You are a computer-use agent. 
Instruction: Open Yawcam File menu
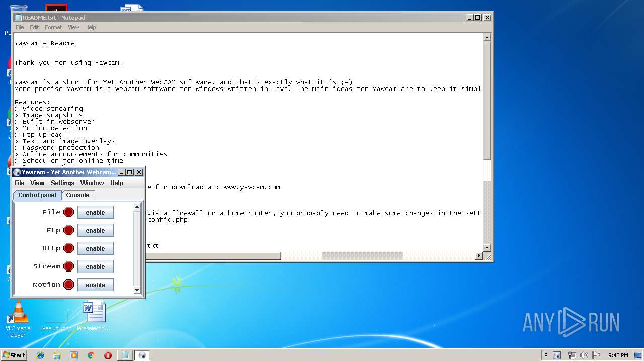(x=20, y=183)
